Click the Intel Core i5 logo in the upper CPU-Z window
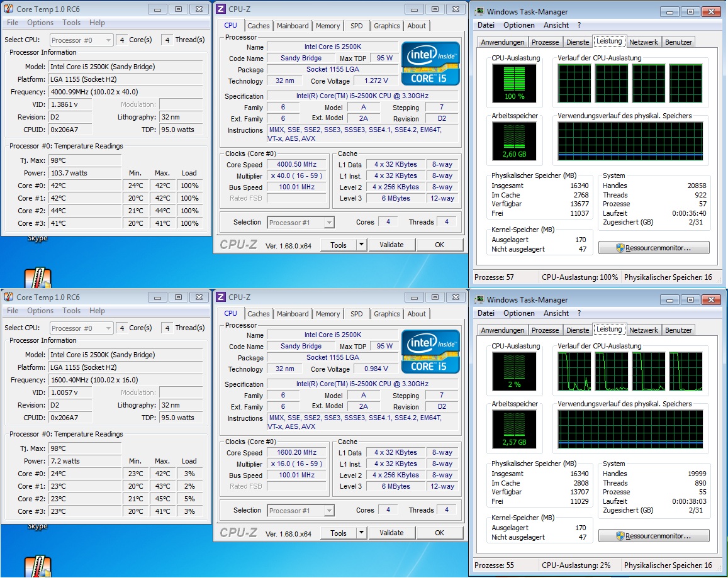Screen dimensions: 728x578 coord(430,64)
